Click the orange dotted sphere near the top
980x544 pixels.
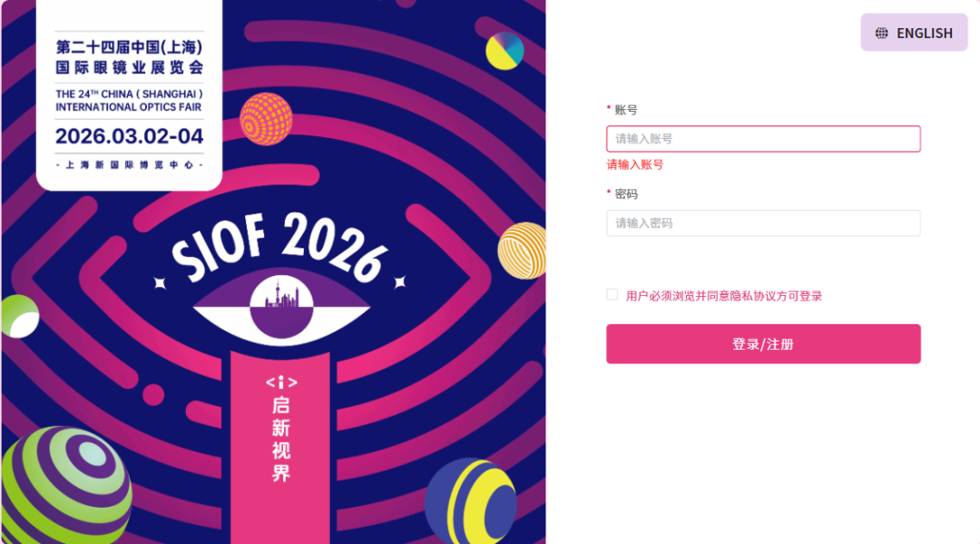click(266, 118)
